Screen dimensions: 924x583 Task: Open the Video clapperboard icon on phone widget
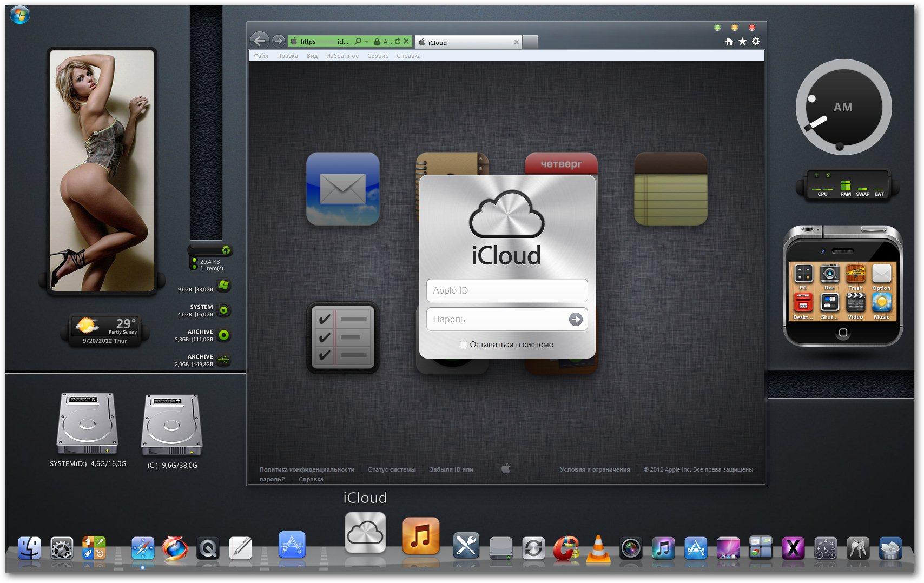[x=855, y=303]
